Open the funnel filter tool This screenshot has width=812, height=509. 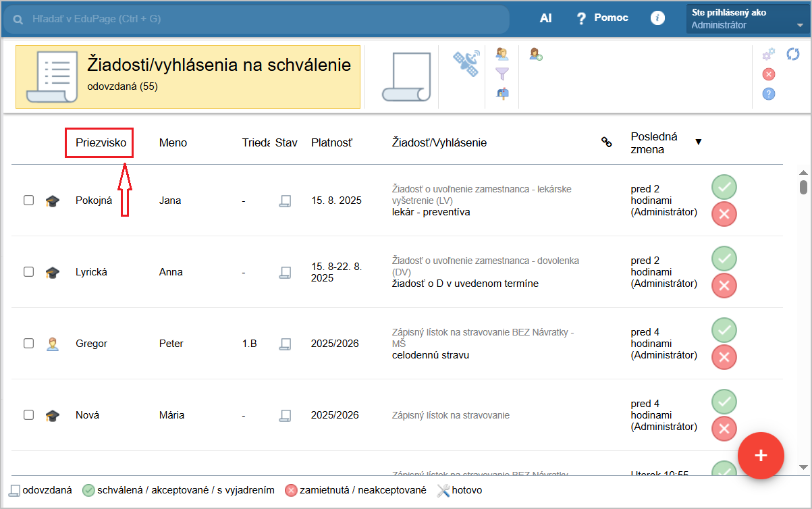[x=502, y=74]
